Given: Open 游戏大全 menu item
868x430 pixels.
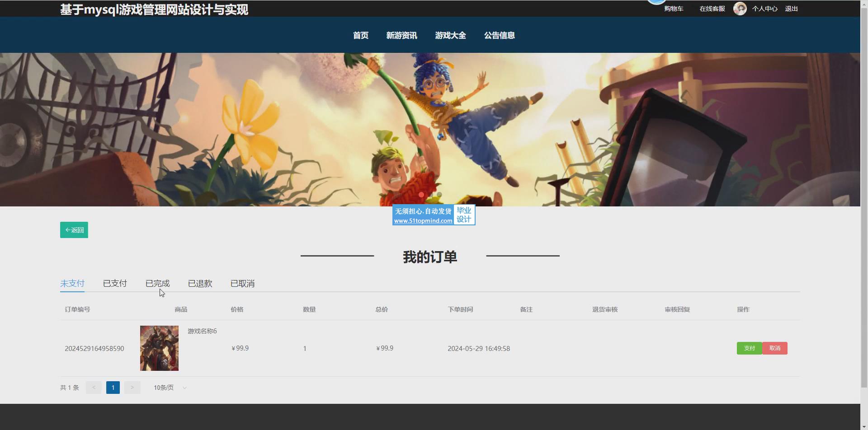Looking at the screenshot, I should coord(451,35).
